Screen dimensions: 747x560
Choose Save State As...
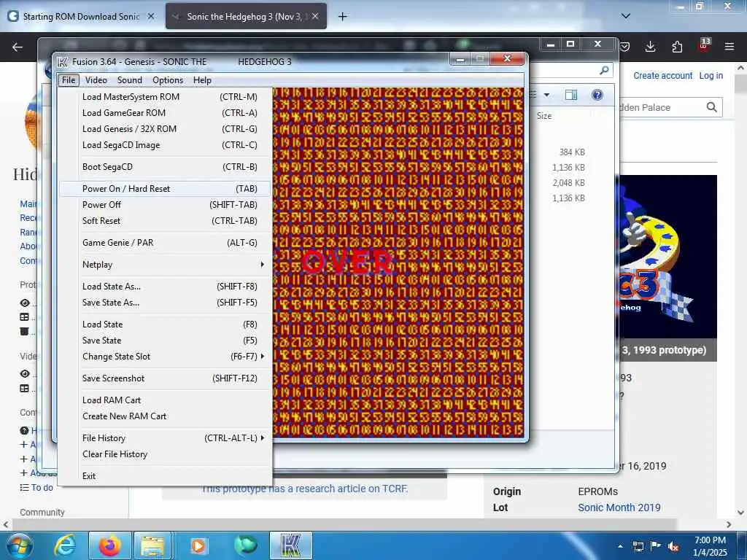pyautogui.click(x=165, y=303)
